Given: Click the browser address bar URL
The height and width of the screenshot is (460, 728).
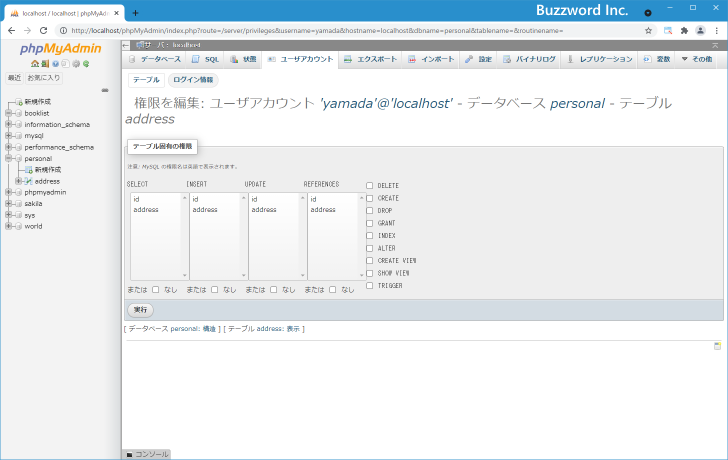Looking at the screenshot, I should click(317, 31).
